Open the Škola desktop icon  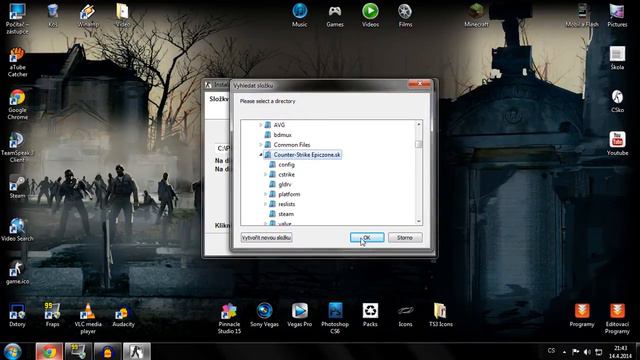(x=617, y=58)
